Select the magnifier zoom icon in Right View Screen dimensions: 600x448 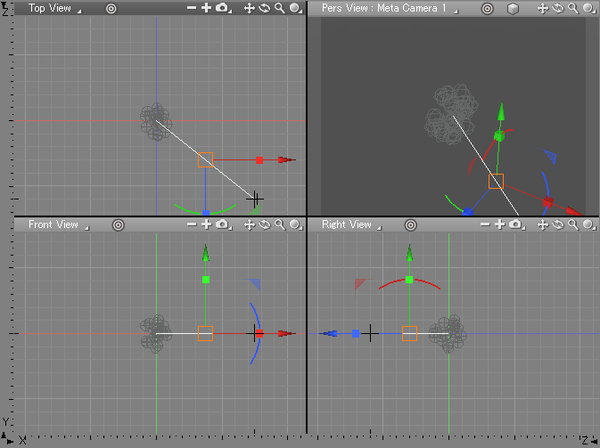pos(573,225)
